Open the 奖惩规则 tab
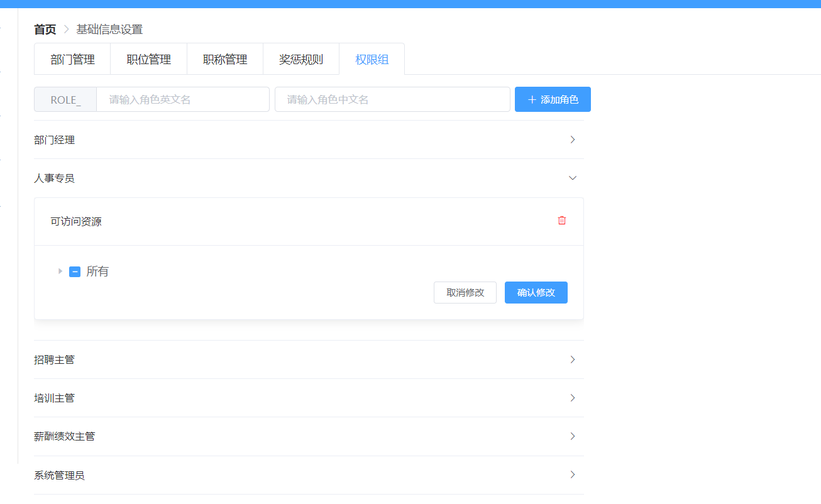 coord(300,58)
